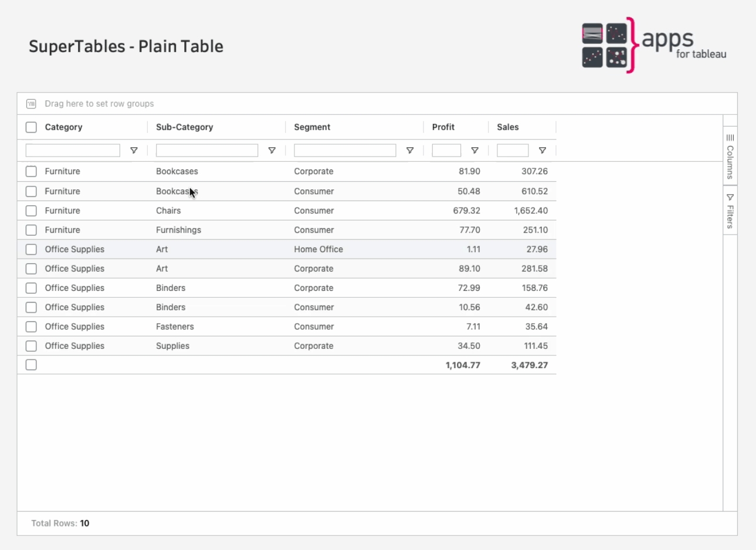Toggle the select-all checkbox beside Category header

coord(31,127)
